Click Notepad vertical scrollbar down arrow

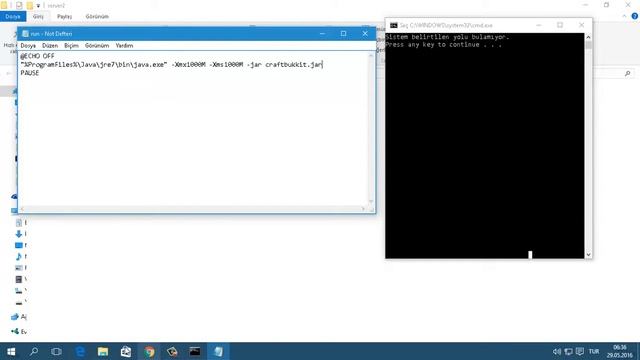pos(371,201)
